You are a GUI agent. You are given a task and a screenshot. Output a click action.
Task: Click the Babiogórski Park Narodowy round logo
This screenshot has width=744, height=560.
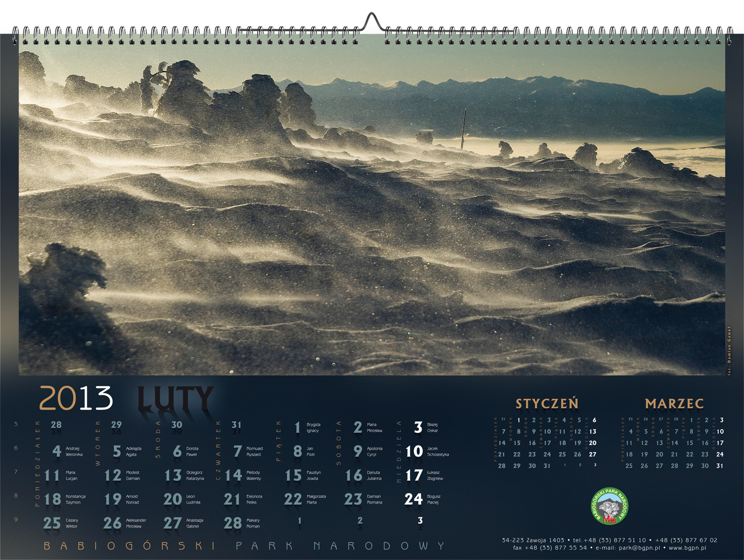click(609, 506)
